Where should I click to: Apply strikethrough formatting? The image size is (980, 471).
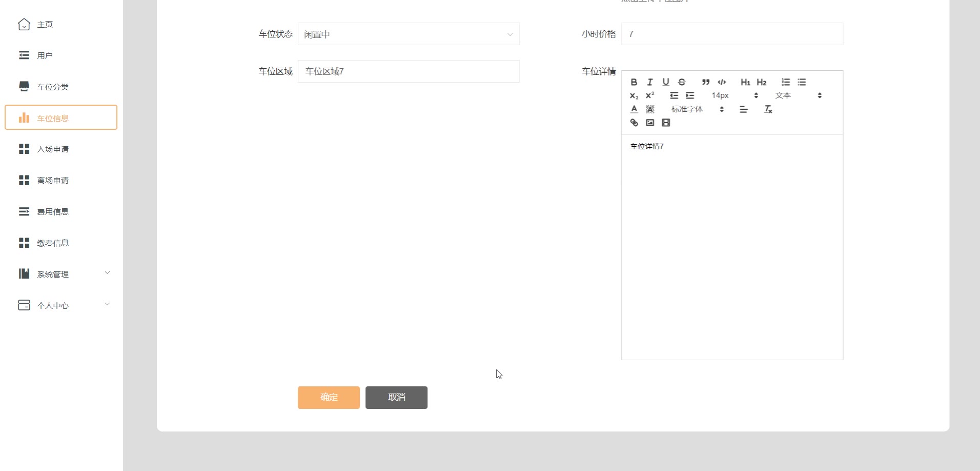[x=682, y=82]
